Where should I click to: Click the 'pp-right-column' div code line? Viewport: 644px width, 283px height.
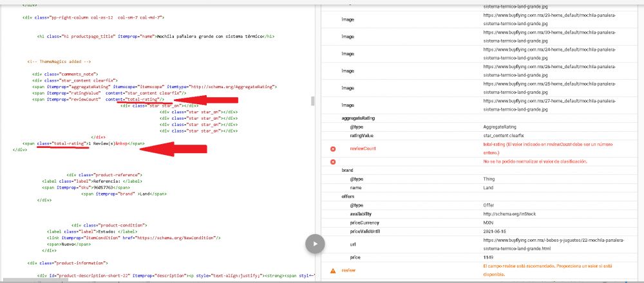pos(93,17)
